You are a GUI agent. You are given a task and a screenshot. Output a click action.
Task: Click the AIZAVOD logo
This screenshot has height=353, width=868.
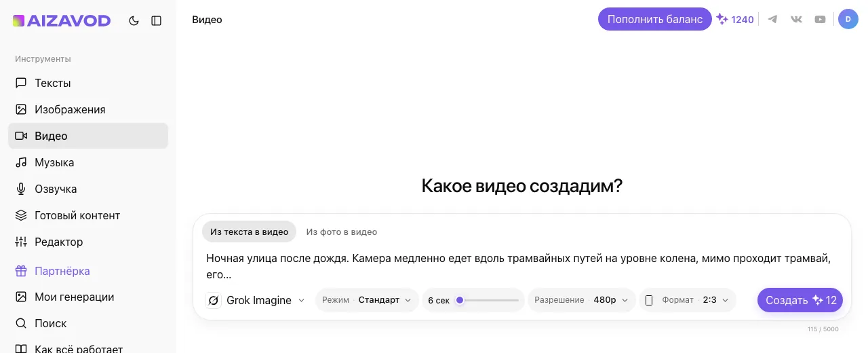tap(62, 21)
